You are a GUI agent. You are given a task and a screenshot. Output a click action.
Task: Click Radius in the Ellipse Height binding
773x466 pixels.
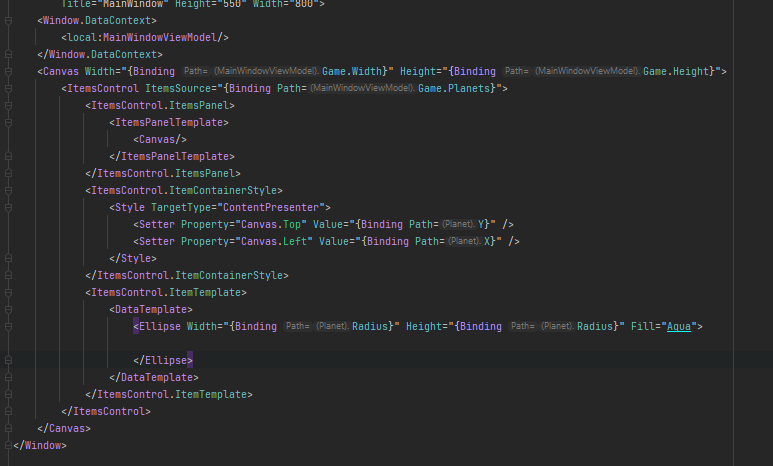(x=595, y=327)
